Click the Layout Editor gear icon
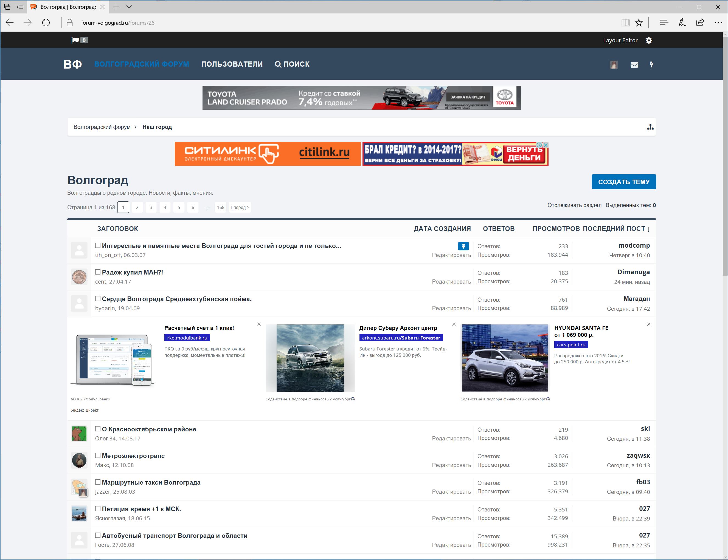The image size is (728, 560). point(649,40)
